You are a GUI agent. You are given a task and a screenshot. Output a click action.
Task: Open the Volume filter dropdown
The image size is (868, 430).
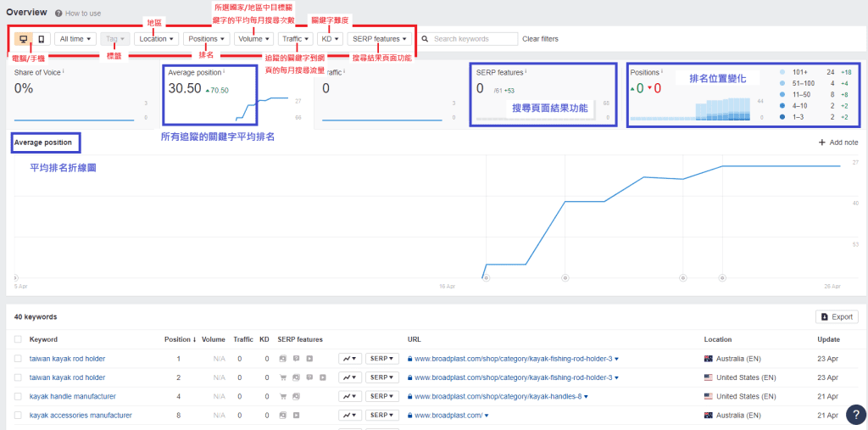click(x=253, y=39)
